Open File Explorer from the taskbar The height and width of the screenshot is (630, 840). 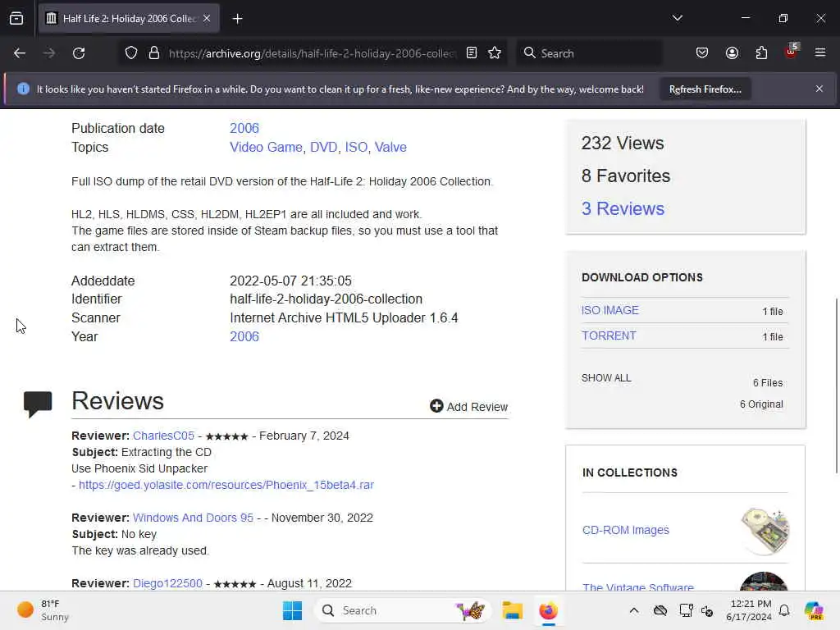click(512, 610)
